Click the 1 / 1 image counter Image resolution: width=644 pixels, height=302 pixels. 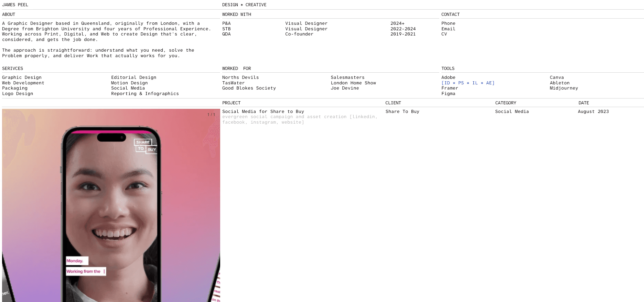click(x=211, y=115)
